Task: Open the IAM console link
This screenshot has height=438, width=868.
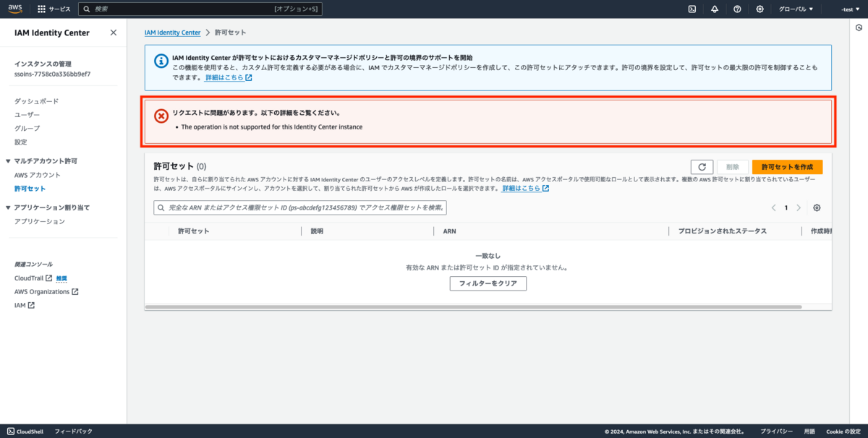Action: click(x=25, y=305)
